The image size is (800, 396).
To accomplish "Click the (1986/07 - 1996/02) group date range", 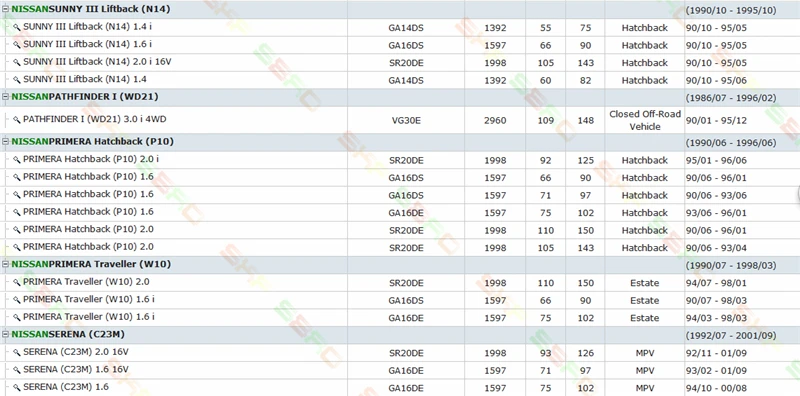I will (731, 98).
